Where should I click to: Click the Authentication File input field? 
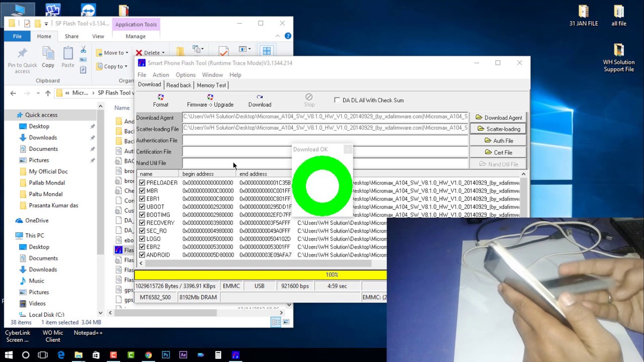tap(325, 140)
